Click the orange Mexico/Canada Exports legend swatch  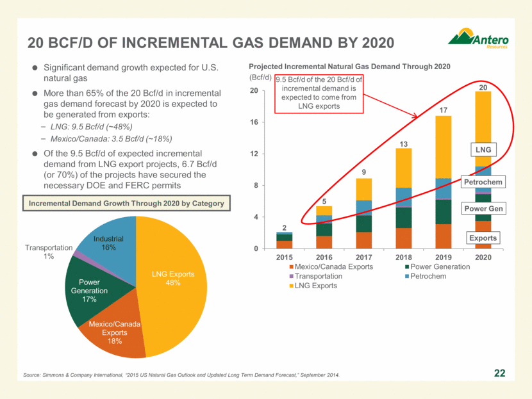tap(291, 267)
